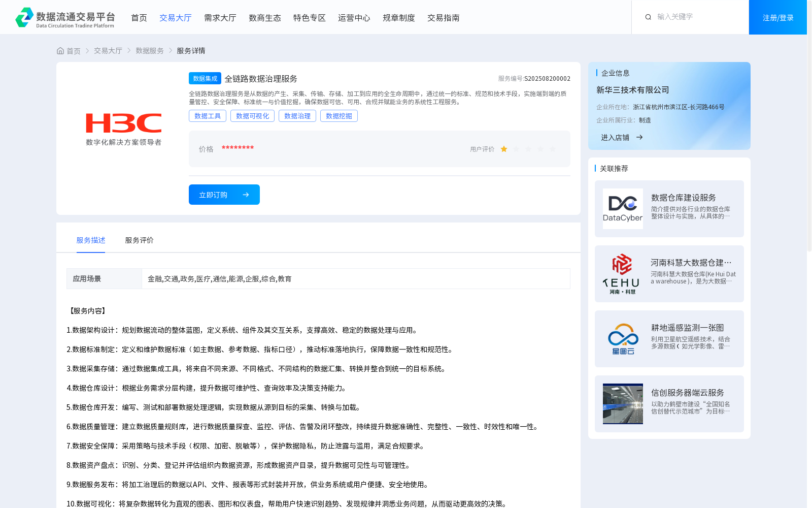
Task: Click the masked price value asterisks
Action: pyautogui.click(x=238, y=148)
